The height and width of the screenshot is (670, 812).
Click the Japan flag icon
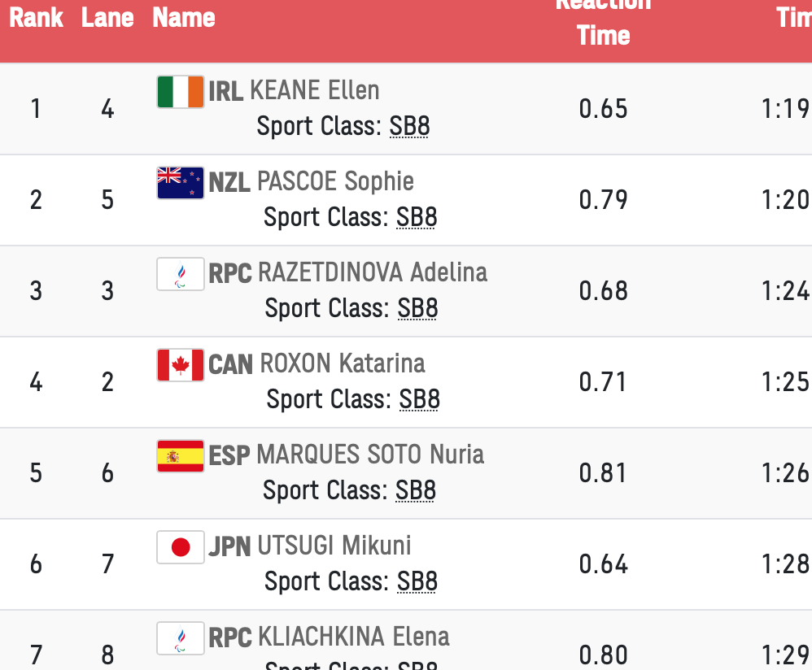pos(180,547)
